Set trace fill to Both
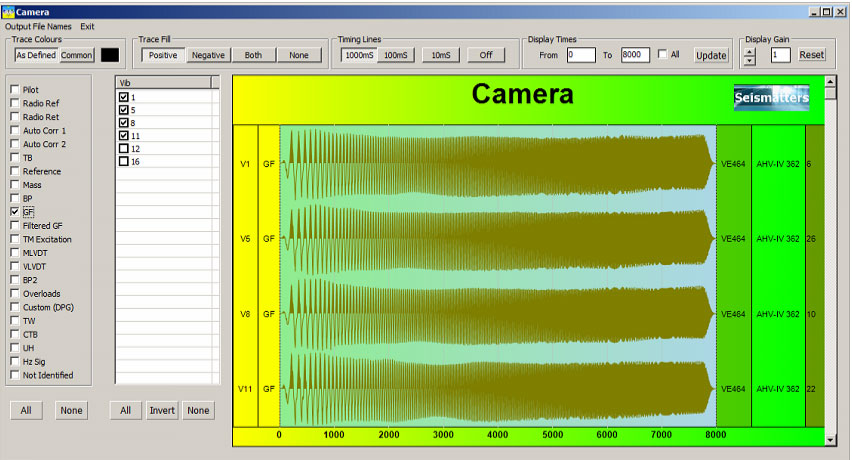Screen dimensions: 852x460 [253, 55]
